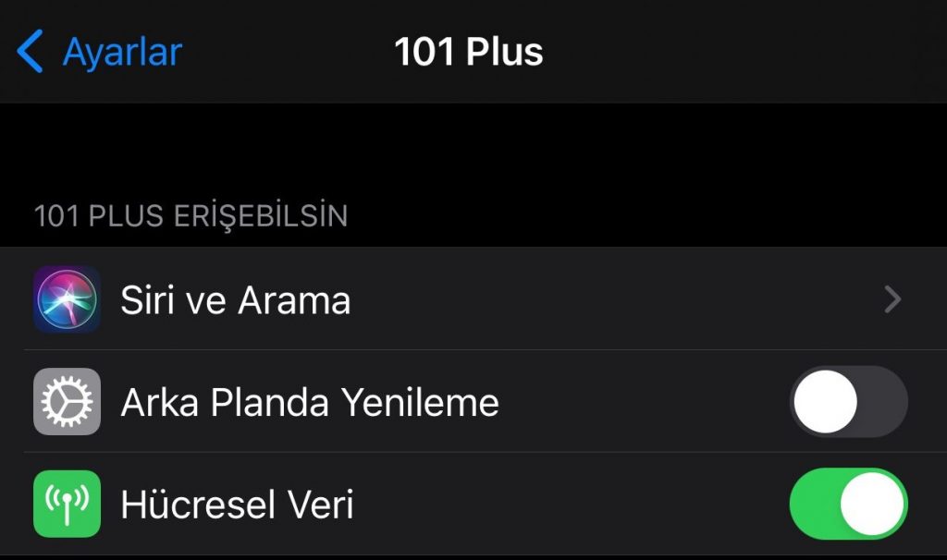Click the 101 PLUS ERİŞEBİLSİN section header
This screenshot has height=560, width=947.
pos(191,215)
